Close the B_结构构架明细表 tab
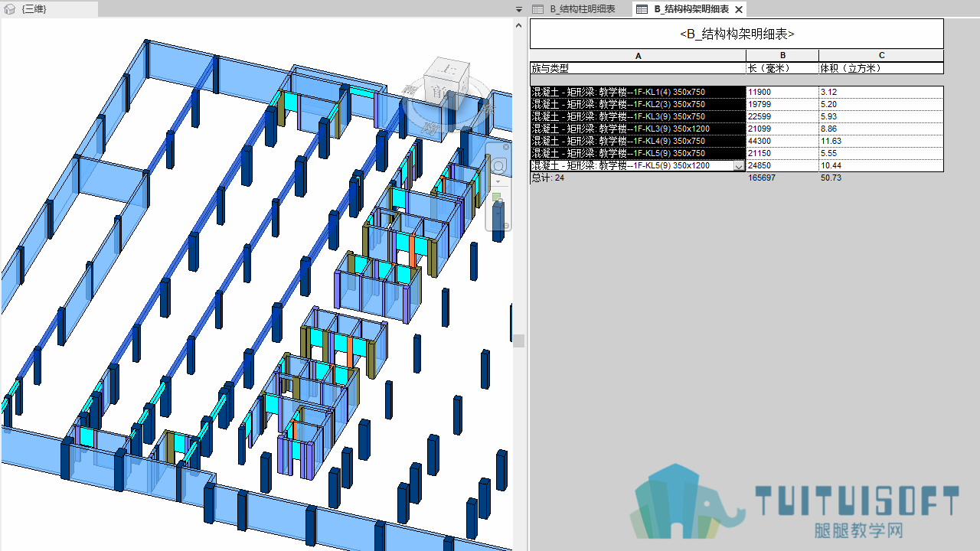 (738, 10)
